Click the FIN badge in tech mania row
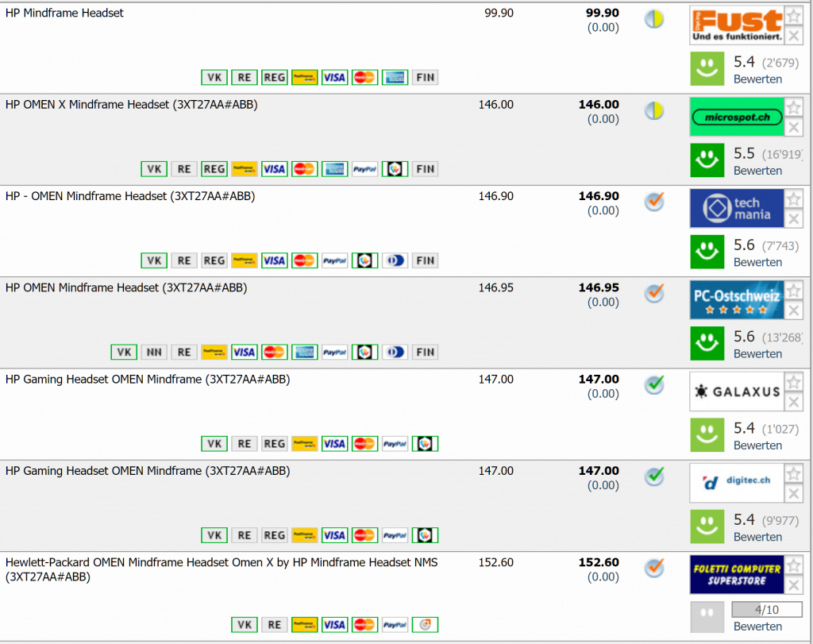The height and width of the screenshot is (644, 813). point(426,260)
